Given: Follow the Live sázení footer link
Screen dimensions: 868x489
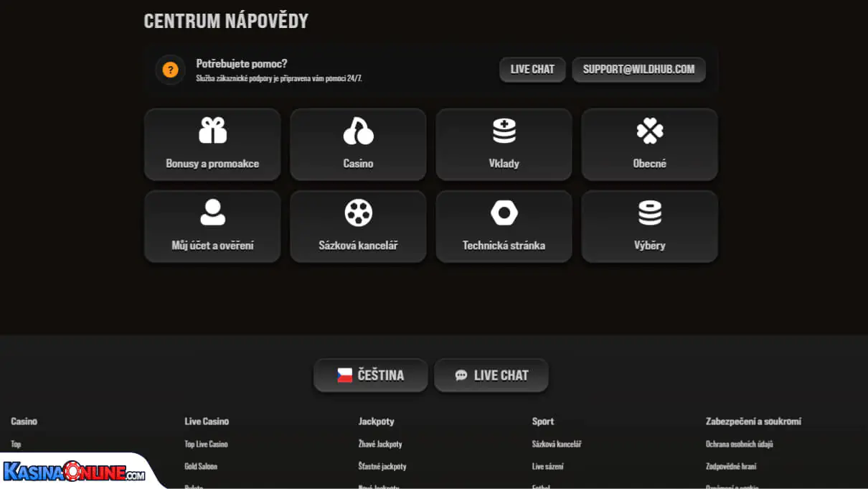Looking at the screenshot, I should 548,467.
